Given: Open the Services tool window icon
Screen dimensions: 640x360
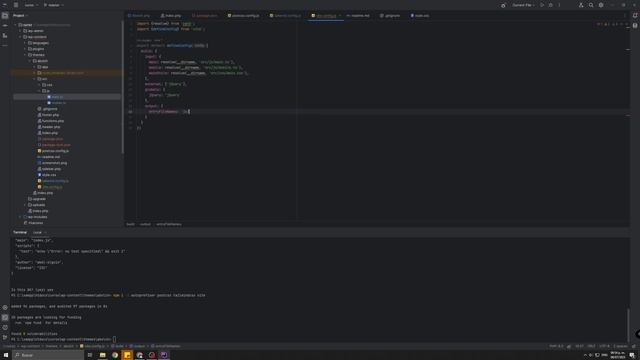Looking at the screenshot, I should 5,307.
